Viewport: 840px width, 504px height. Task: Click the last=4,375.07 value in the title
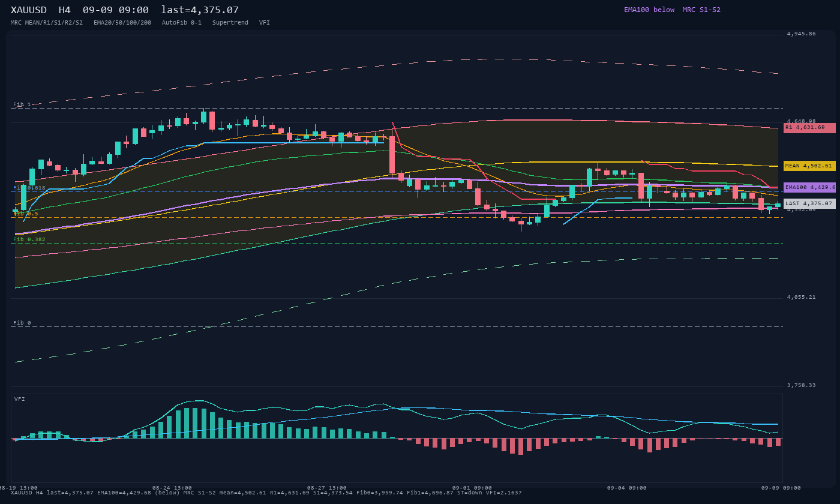pyautogui.click(x=200, y=10)
